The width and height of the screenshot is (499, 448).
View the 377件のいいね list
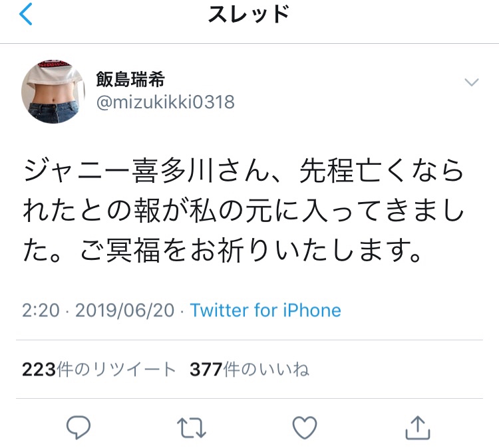point(249,370)
